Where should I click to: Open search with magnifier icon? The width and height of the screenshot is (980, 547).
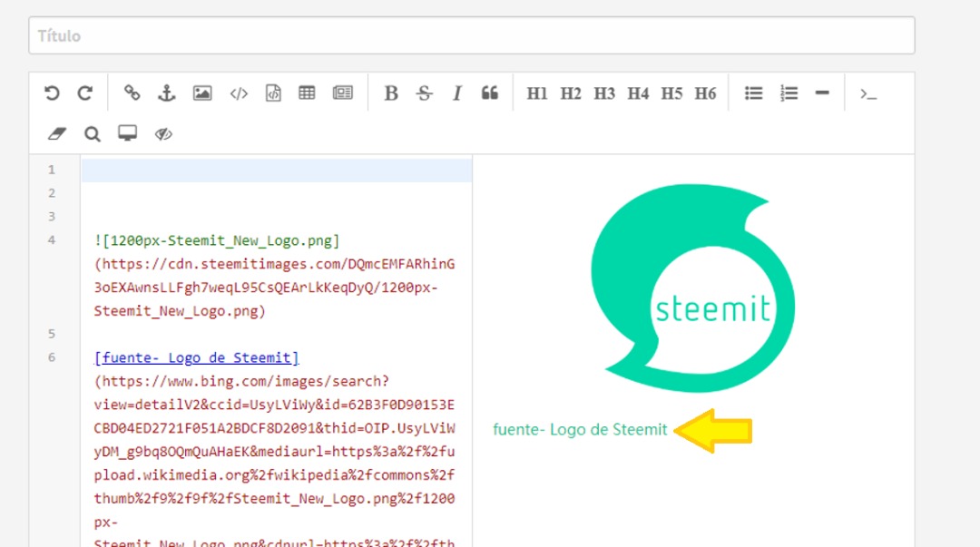tap(93, 133)
